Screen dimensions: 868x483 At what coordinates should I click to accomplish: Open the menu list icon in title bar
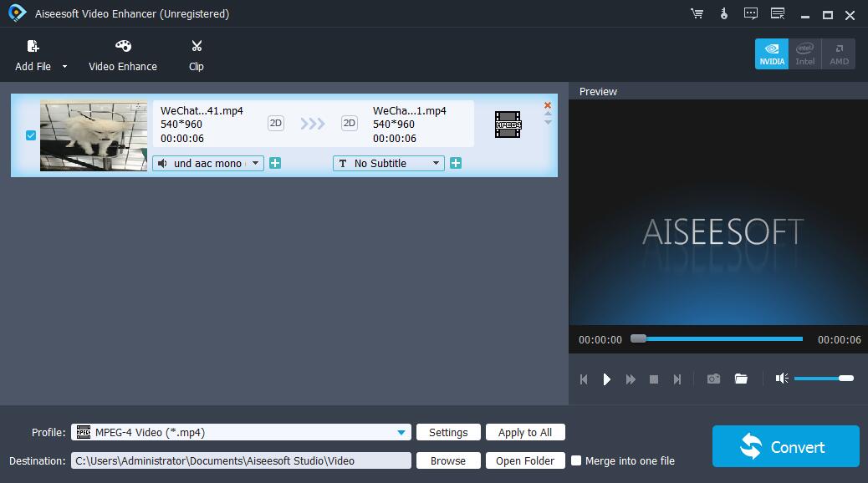click(x=778, y=14)
